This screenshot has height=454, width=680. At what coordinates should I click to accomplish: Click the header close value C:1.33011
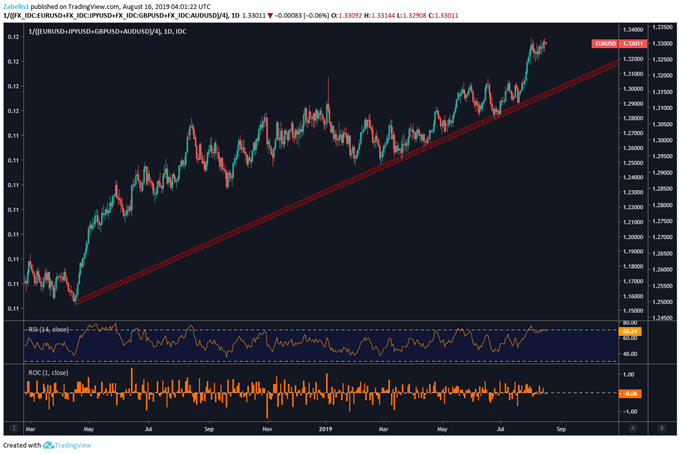point(443,15)
